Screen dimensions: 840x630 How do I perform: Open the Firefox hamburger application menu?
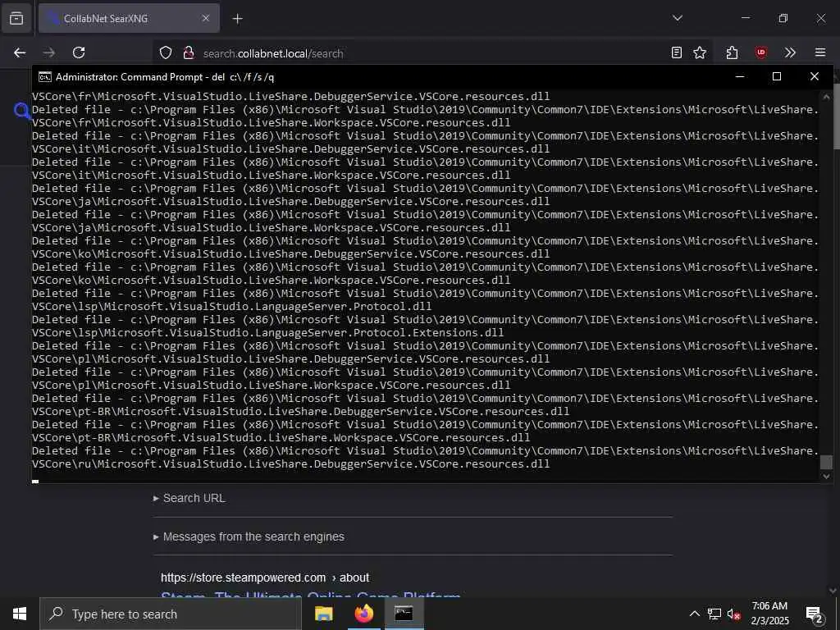[x=820, y=52]
